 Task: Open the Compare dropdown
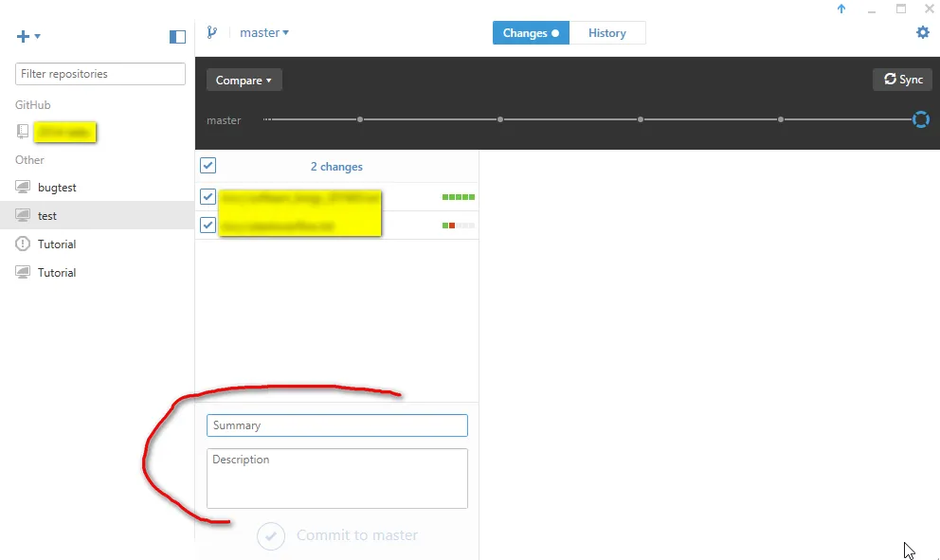(244, 80)
